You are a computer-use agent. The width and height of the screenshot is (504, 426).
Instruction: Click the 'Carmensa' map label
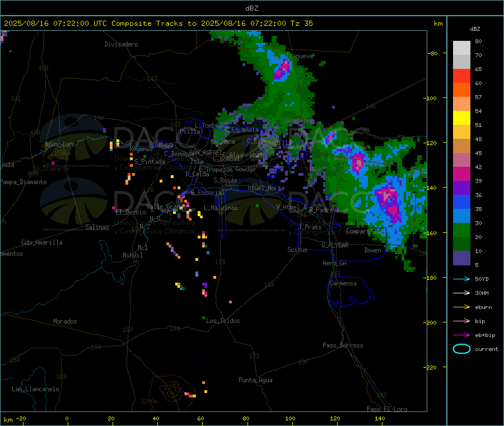[x=343, y=283]
